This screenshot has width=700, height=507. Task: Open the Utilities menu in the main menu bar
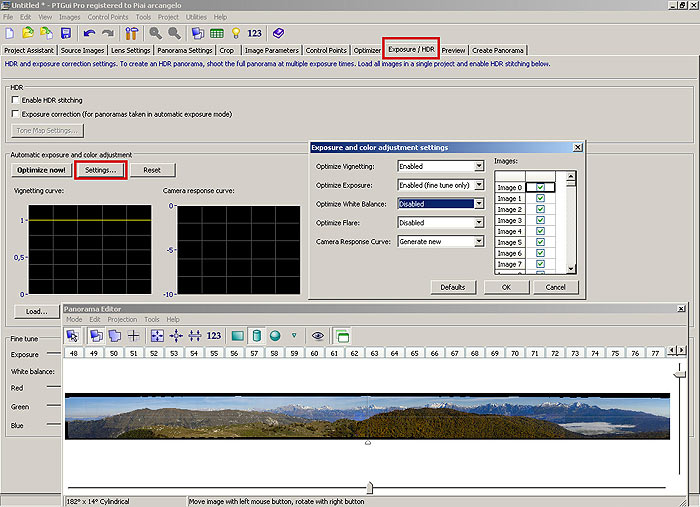pos(196,17)
